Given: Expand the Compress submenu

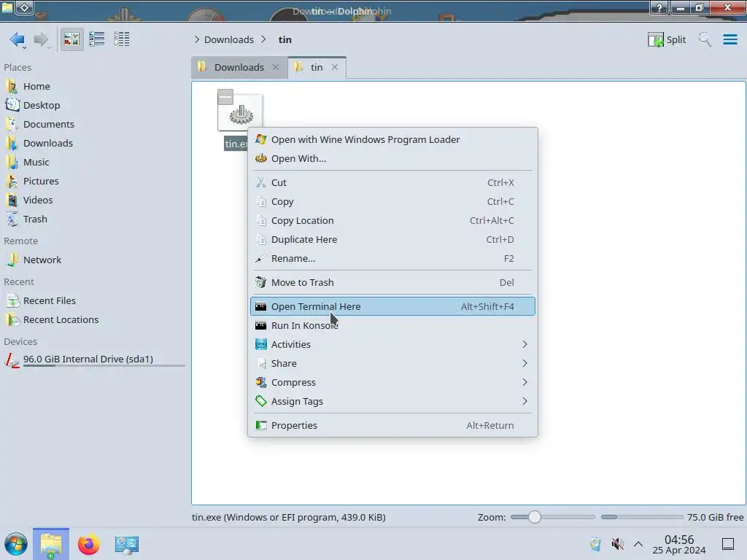Looking at the screenshot, I should point(392,383).
